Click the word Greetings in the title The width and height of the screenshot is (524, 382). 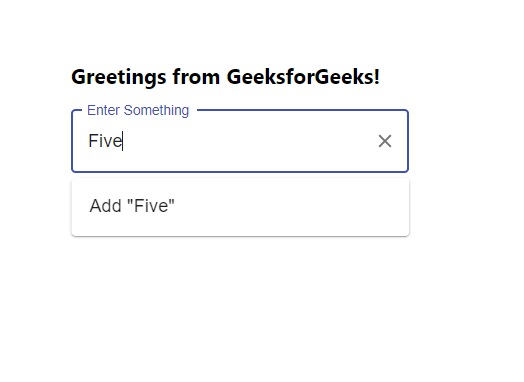point(119,78)
